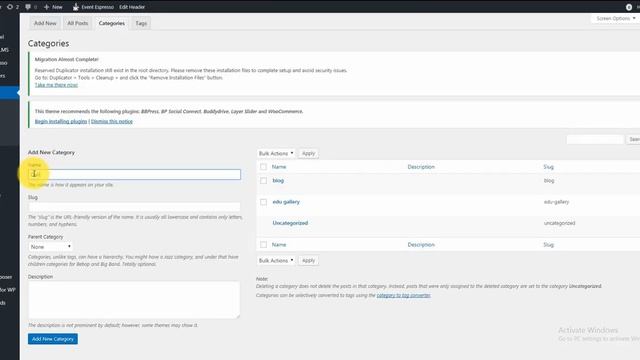The width and height of the screenshot is (640, 360).
Task: Click the bottom Apply button
Action: [308, 260]
